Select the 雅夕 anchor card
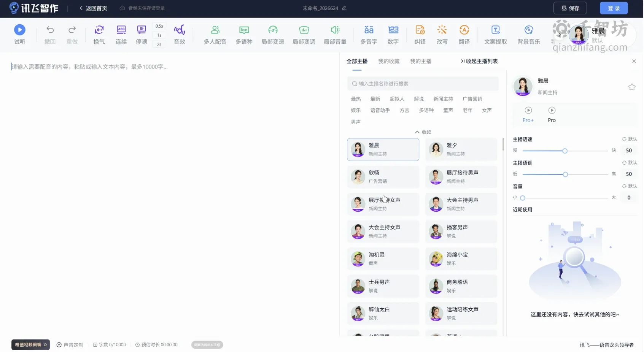 pyautogui.click(x=461, y=149)
